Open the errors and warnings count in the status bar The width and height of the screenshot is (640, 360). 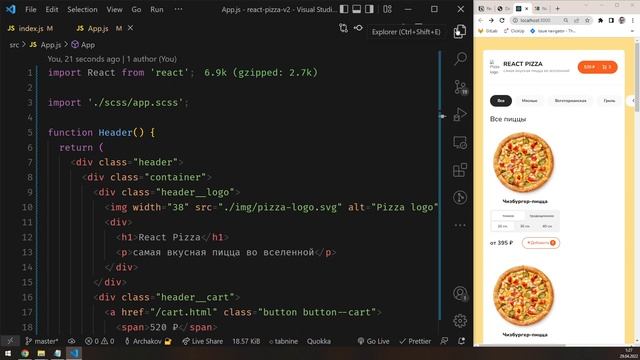[x=99, y=341]
